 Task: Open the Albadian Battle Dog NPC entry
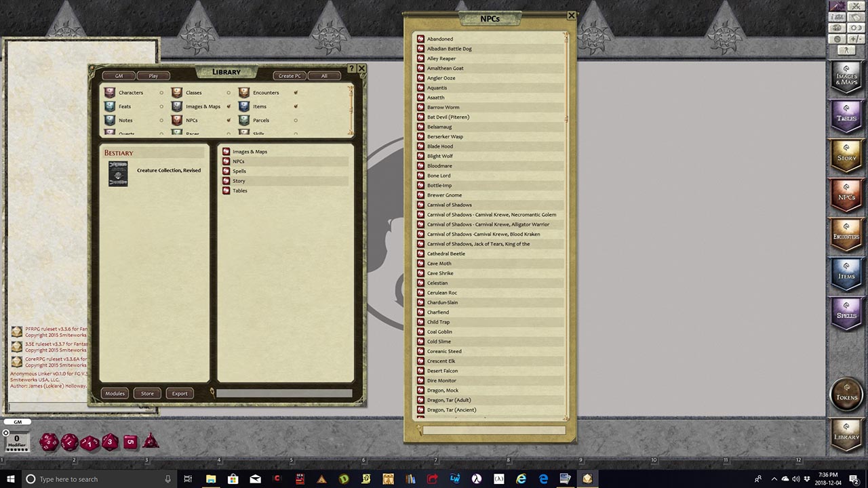tap(449, 48)
